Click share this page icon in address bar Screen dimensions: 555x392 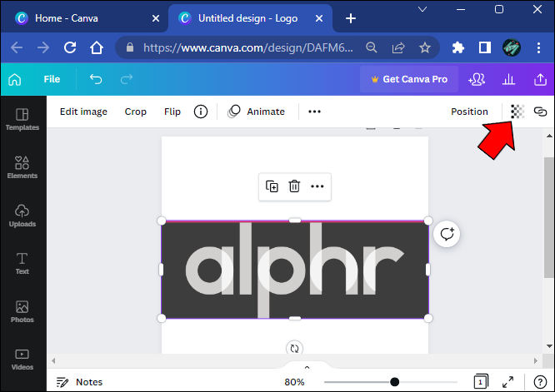pyautogui.click(x=398, y=47)
